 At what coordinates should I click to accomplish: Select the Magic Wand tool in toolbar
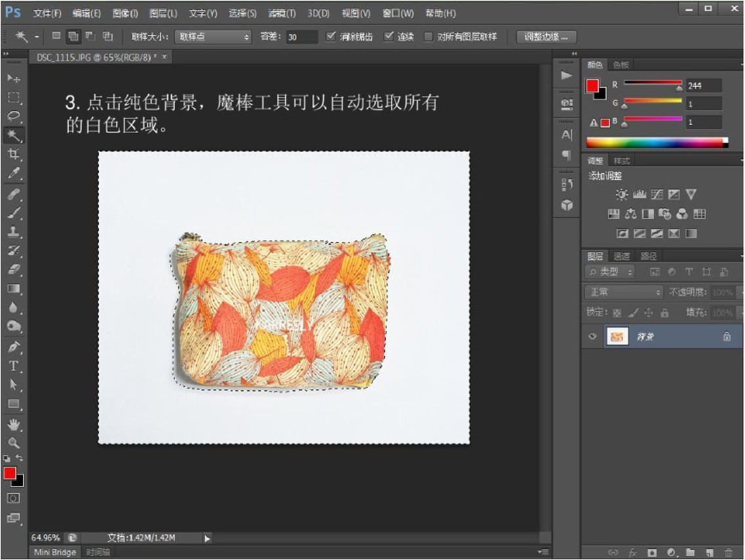13,136
